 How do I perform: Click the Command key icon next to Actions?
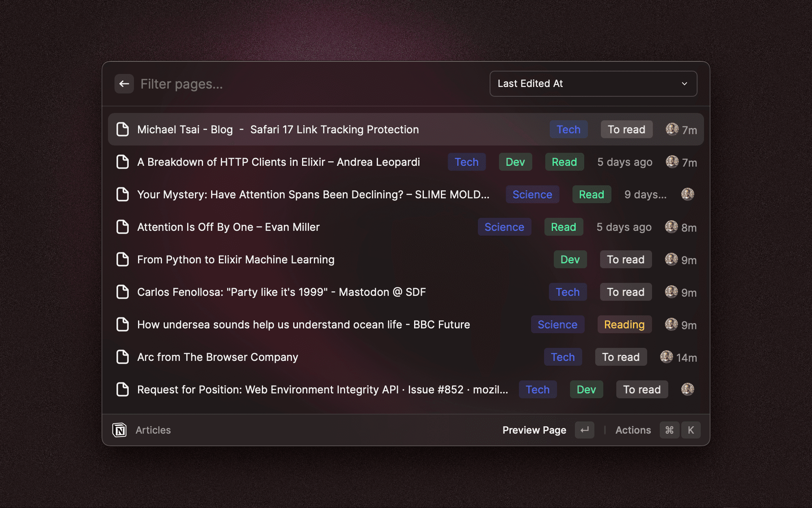669,430
